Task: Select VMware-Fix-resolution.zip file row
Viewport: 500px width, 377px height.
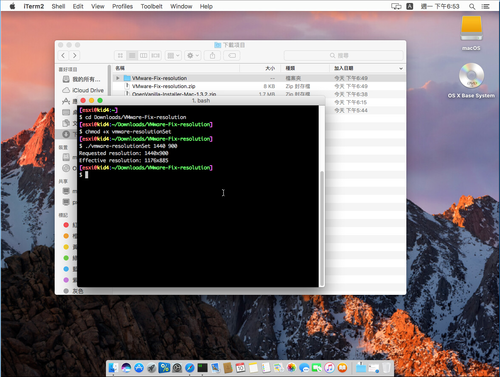Action: 259,86
